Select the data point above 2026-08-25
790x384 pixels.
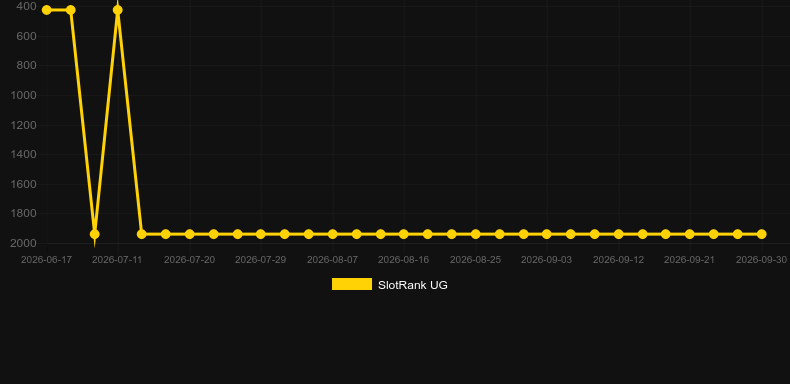[x=475, y=234]
